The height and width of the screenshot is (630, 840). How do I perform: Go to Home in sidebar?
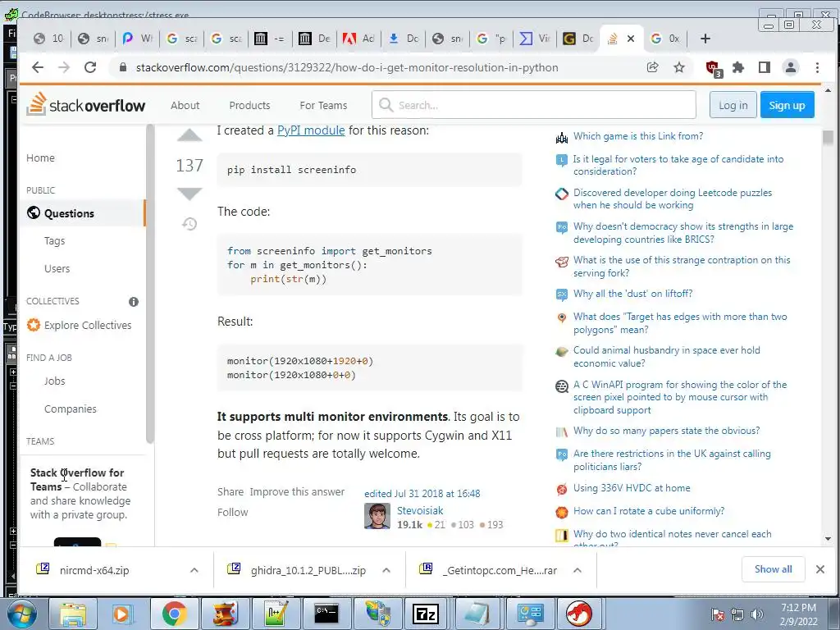click(x=40, y=158)
